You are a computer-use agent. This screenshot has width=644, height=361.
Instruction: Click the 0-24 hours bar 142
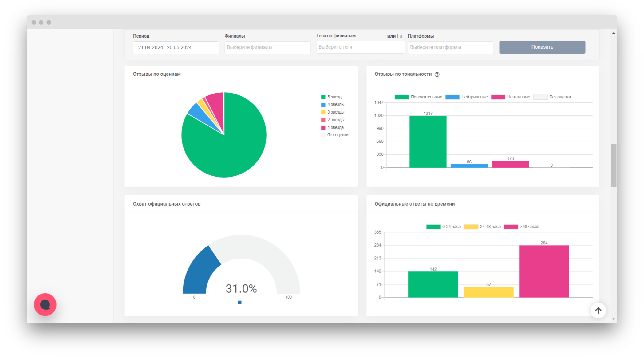433,284
